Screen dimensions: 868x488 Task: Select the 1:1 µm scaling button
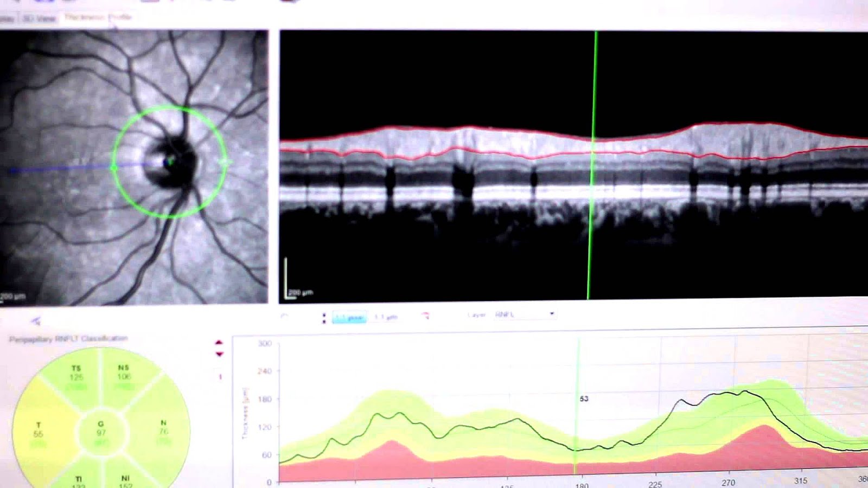(x=386, y=317)
